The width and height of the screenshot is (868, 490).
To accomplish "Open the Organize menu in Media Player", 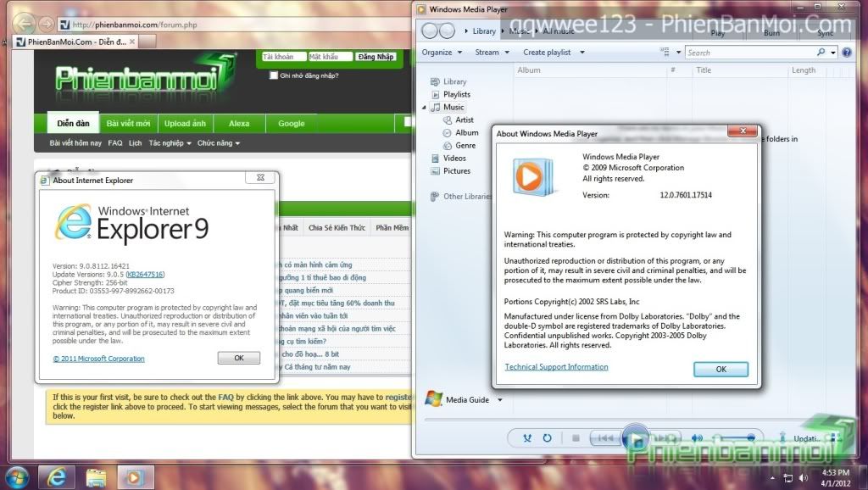I will tap(442, 52).
